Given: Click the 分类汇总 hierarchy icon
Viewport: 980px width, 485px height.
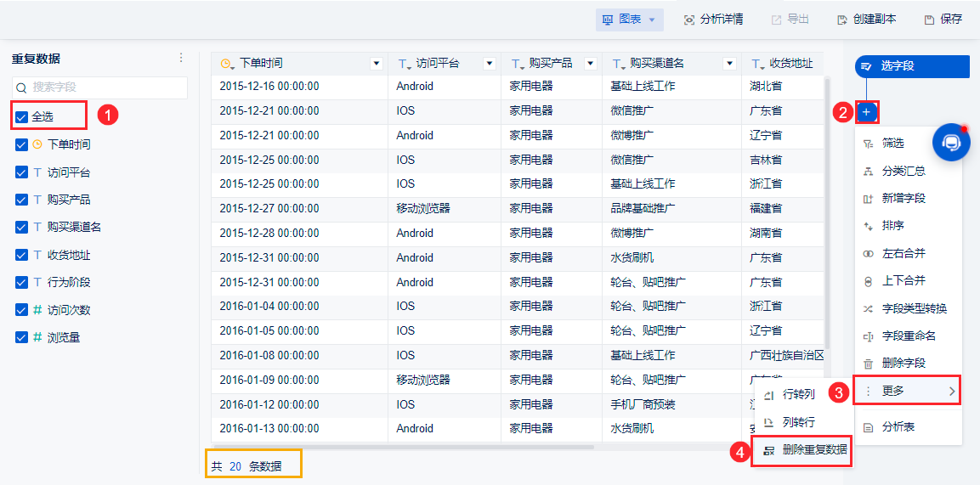Looking at the screenshot, I should pos(868,171).
